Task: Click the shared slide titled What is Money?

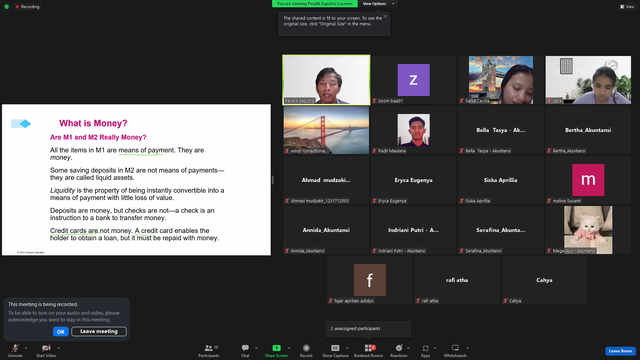Action: point(136,180)
